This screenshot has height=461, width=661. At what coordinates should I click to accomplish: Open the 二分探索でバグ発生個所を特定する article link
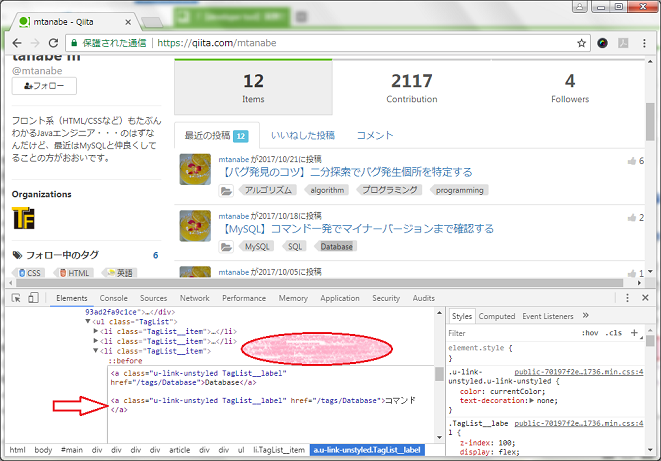[345, 172]
